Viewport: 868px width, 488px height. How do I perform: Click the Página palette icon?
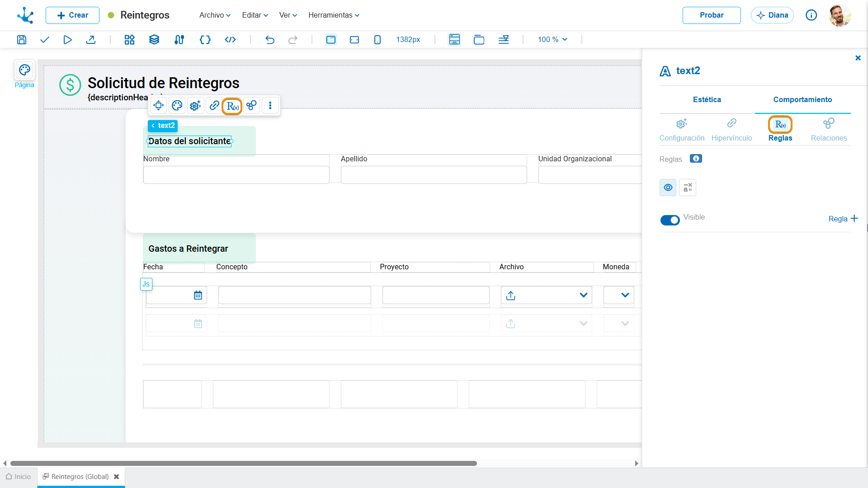pyautogui.click(x=24, y=70)
